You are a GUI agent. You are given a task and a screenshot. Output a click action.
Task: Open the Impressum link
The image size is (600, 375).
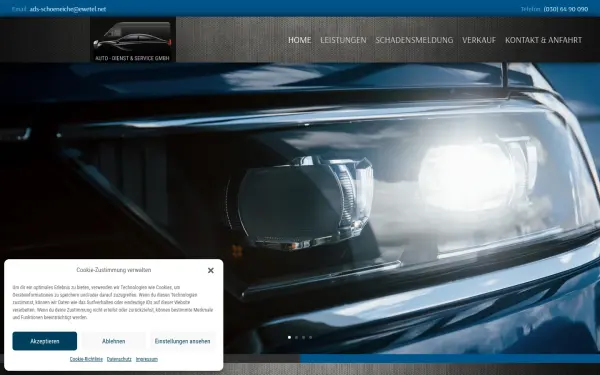(x=147, y=359)
